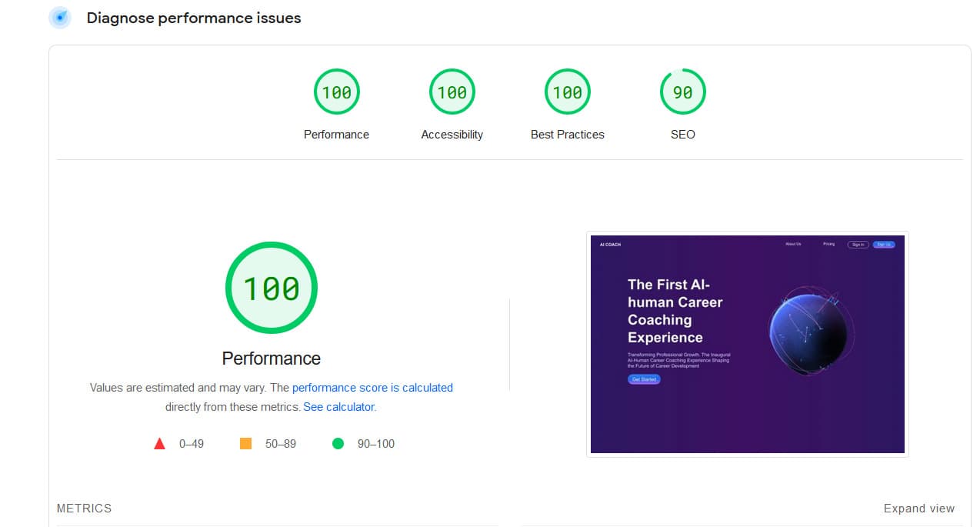Image resolution: width=980 pixels, height=527 pixels.
Task: Click the red triangle 0–49 legend icon
Action: coord(160,443)
